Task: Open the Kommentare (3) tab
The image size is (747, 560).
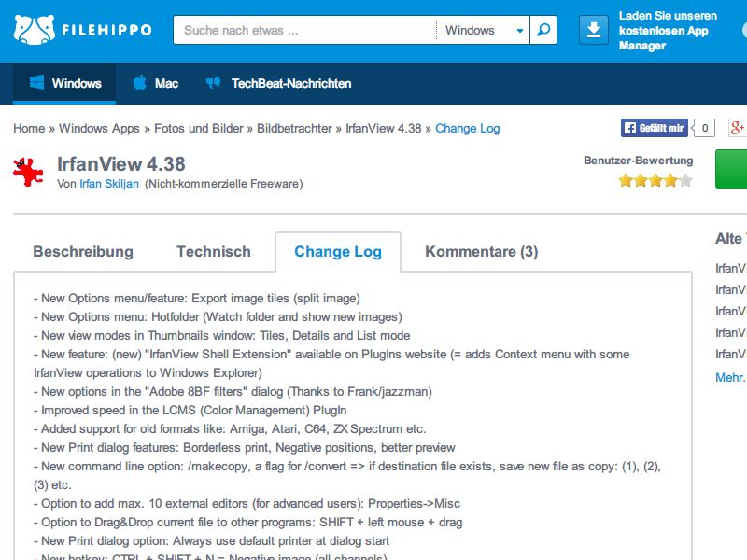Action: [x=481, y=251]
